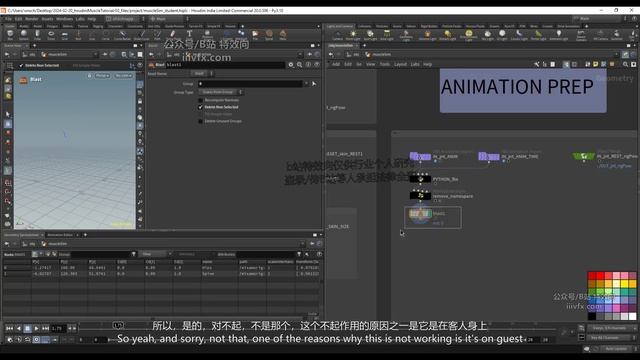Add an Environment Light from shelf
640x360 pixels.
click(x=469, y=35)
